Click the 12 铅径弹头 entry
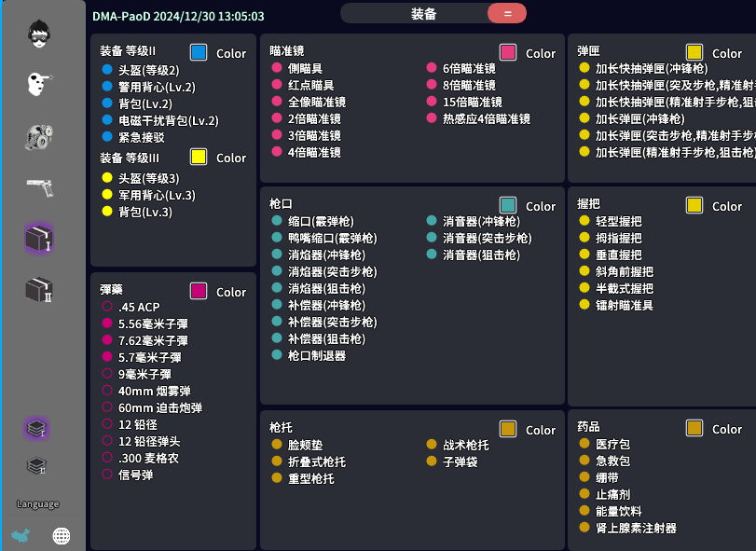Viewport: 756px width, 551px height. point(149,441)
